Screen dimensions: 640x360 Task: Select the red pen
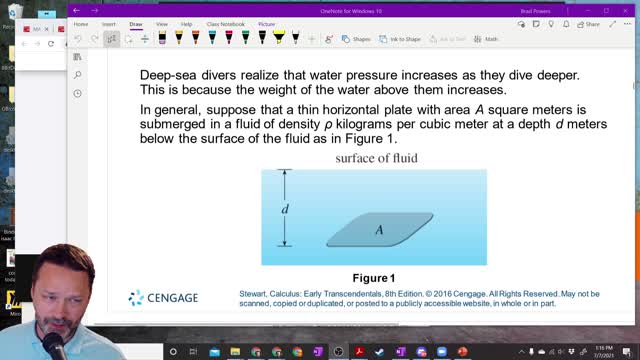point(229,38)
